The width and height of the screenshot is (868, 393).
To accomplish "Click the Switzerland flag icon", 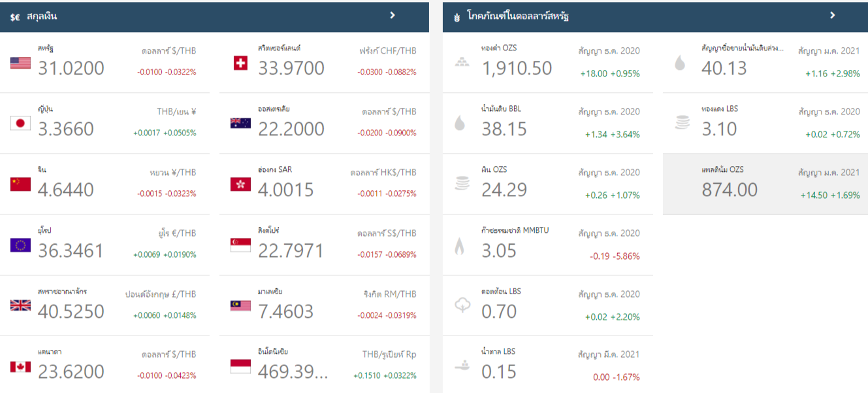I will tap(240, 63).
